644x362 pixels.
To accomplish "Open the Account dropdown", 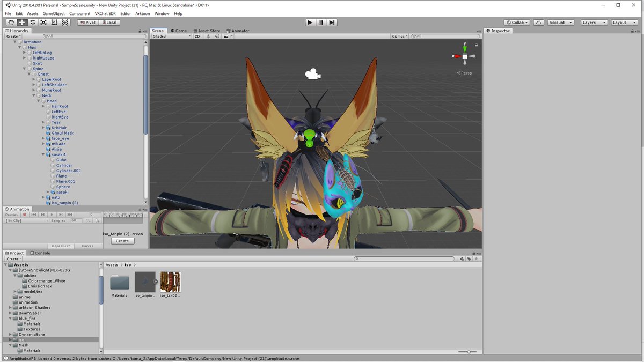I will [x=560, y=23].
